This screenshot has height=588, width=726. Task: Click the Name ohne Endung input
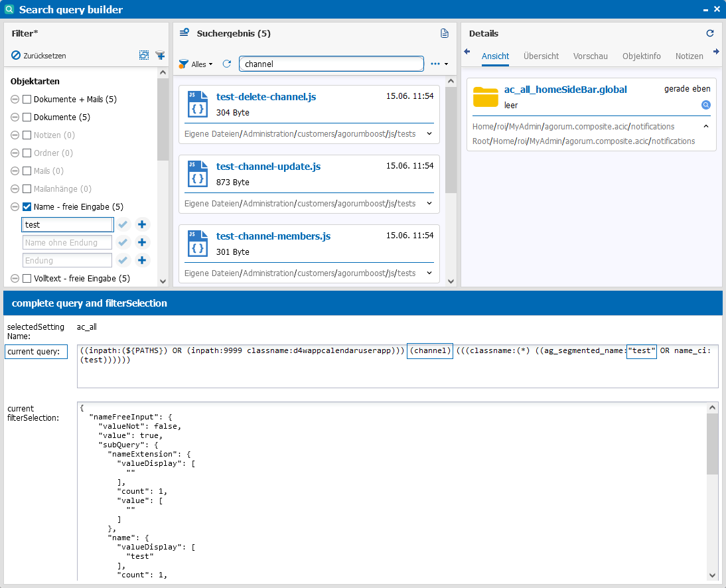tap(67, 242)
